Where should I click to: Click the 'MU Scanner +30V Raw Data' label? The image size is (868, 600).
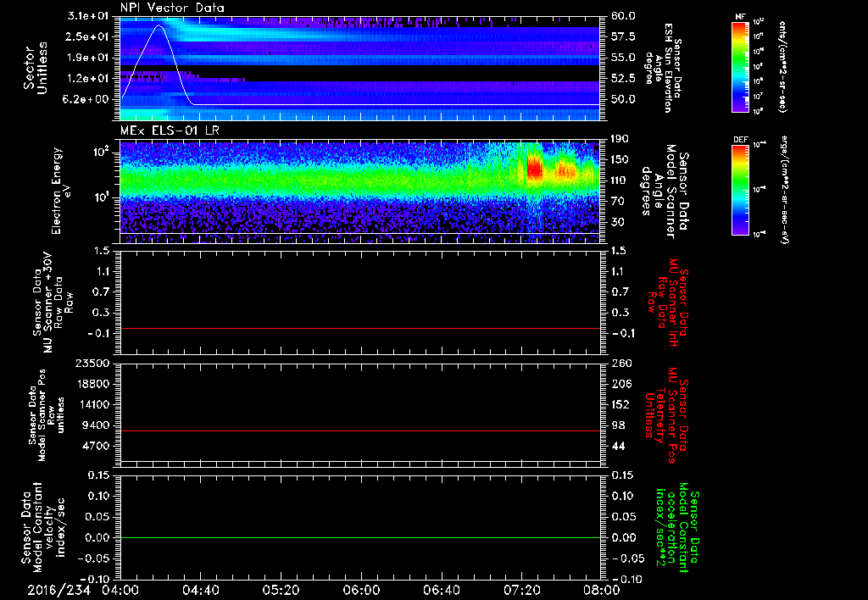(53, 303)
